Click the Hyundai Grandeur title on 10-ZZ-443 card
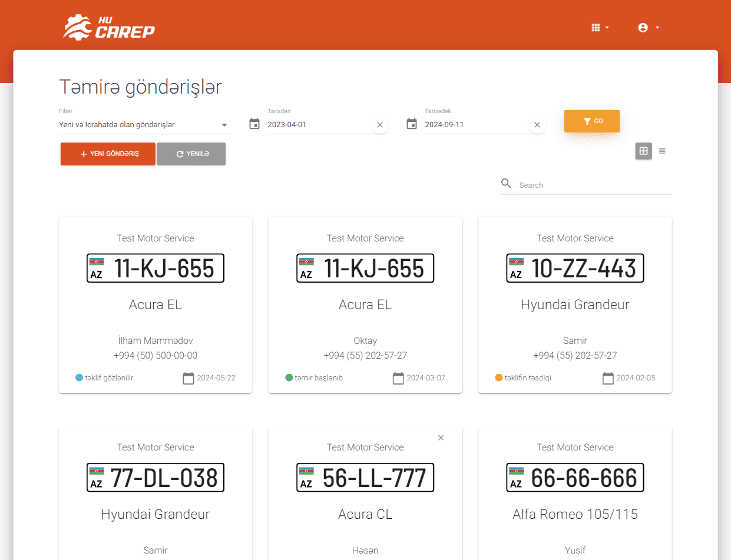This screenshot has width=731, height=560. click(575, 304)
